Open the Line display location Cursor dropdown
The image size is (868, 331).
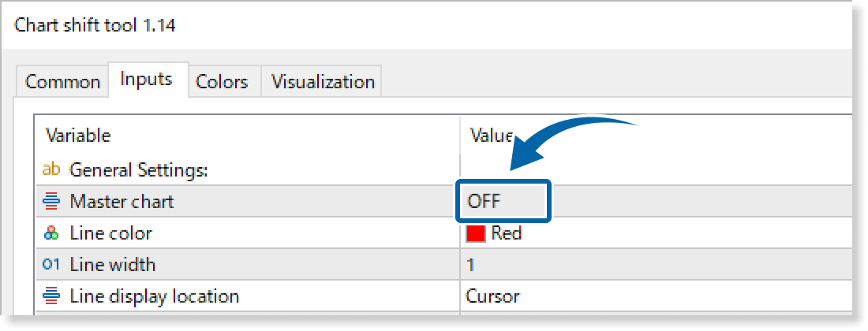[x=656, y=296]
